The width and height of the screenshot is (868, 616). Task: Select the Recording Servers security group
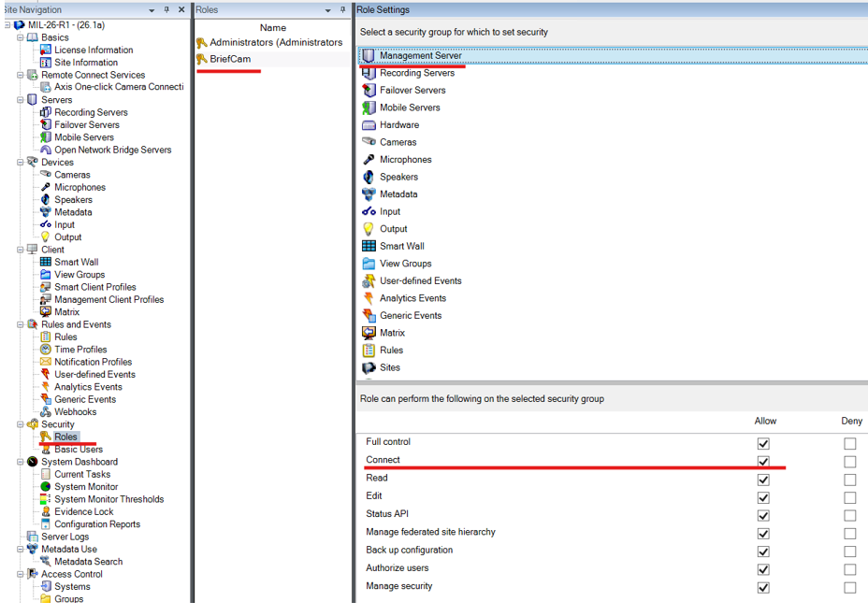[417, 73]
